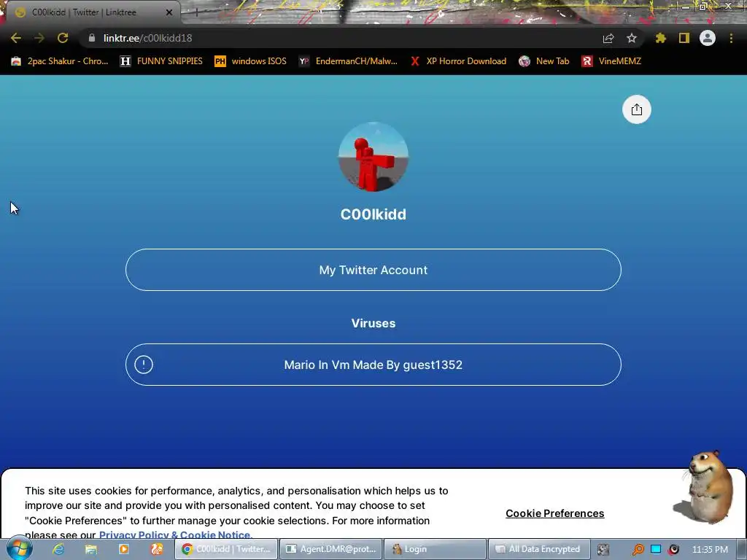
Task: Click the Linktree share button
Action: pos(636,109)
